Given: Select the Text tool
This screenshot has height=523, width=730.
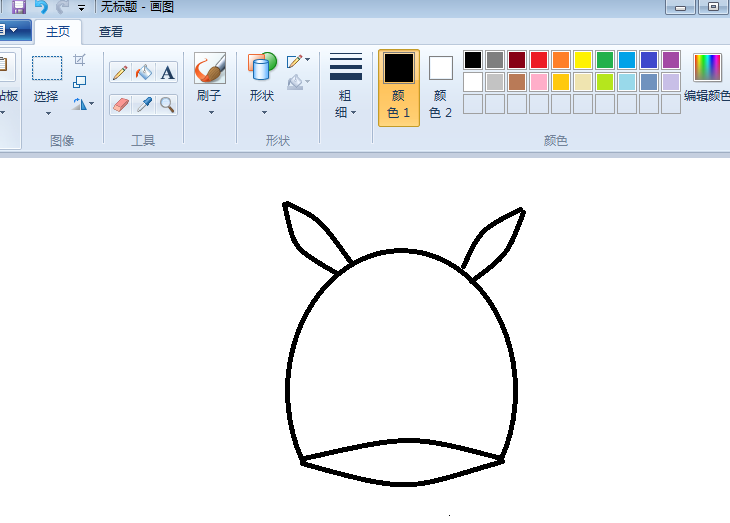Looking at the screenshot, I should click(x=168, y=73).
